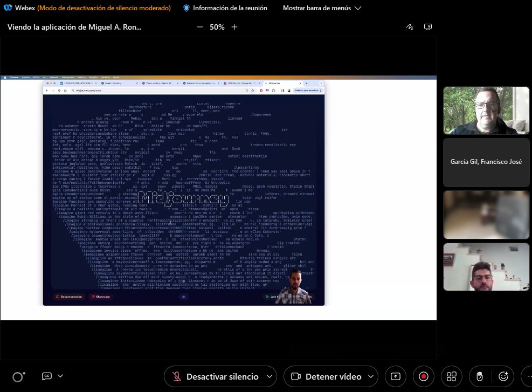Click the Chrome menu in mac menu bar
Image resolution: width=532 pixels, height=392 pixels.
14,78
